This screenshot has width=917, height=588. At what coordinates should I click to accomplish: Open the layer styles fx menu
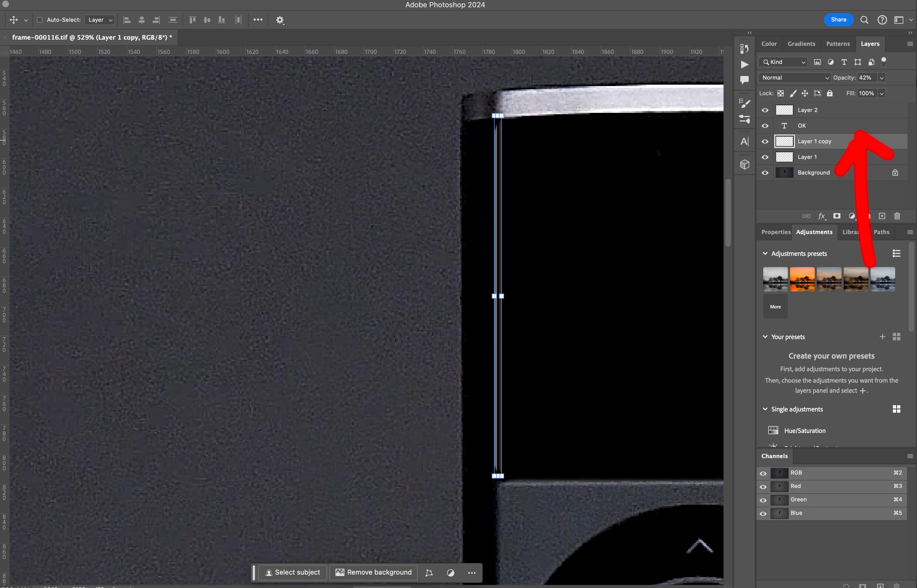point(821,216)
